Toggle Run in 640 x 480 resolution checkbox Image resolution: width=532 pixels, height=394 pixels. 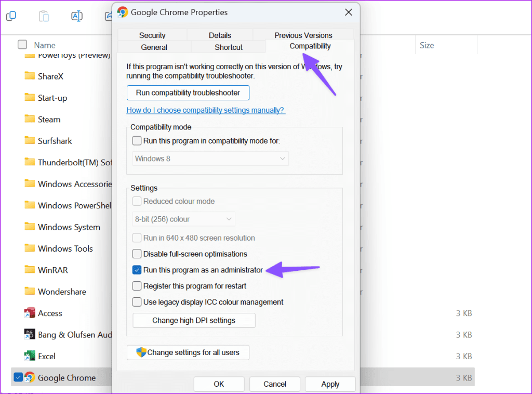pyautogui.click(x=137, y=238)
